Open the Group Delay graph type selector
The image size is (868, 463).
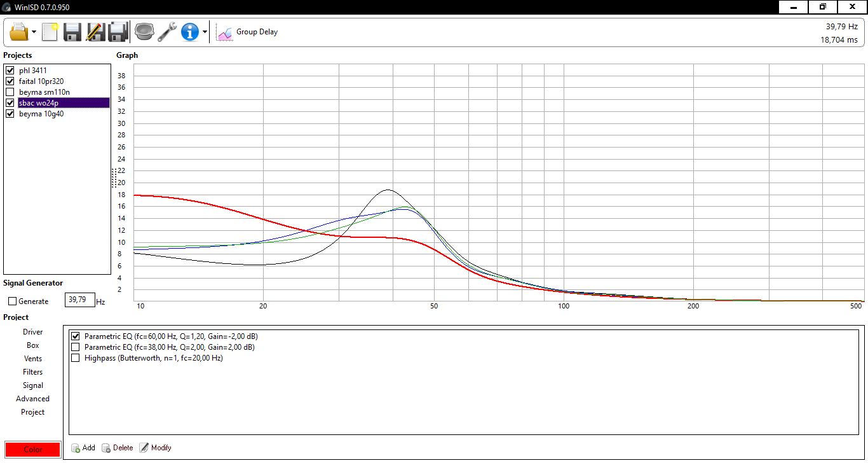[x=247, y=32]
